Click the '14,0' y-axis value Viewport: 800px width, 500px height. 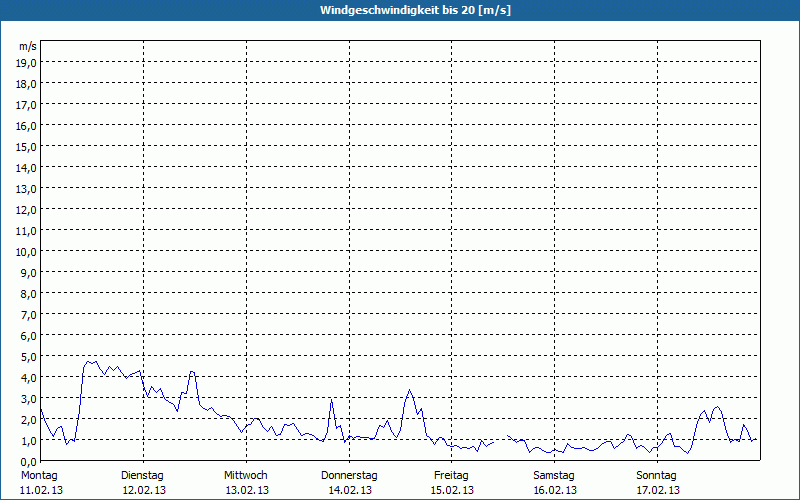point(26,168)
